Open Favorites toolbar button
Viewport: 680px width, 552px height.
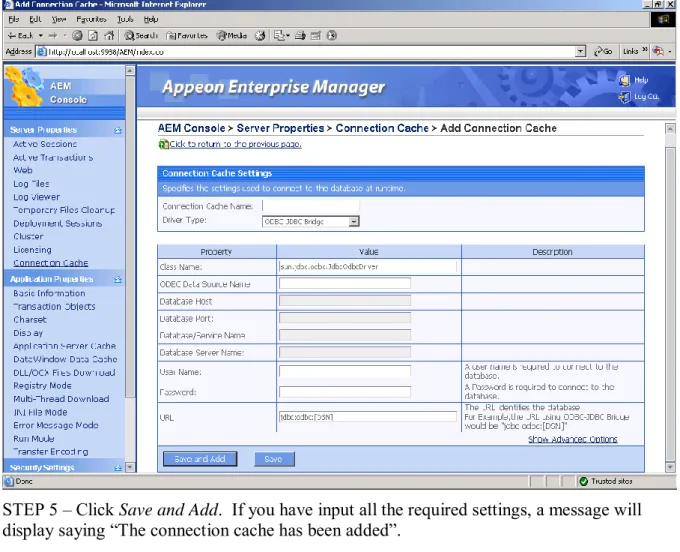click(187, 36)
